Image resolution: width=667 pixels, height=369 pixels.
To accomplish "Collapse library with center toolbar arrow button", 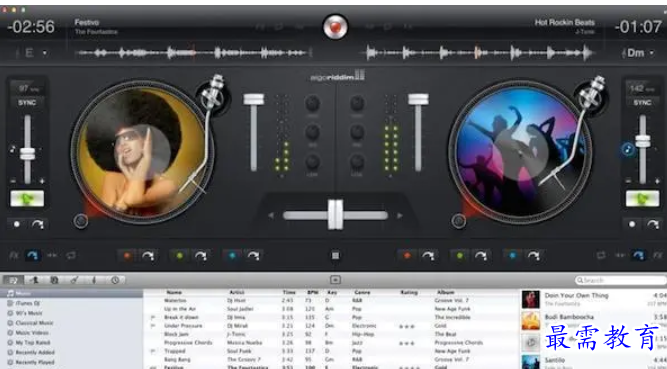I will [x=335, y=280].
